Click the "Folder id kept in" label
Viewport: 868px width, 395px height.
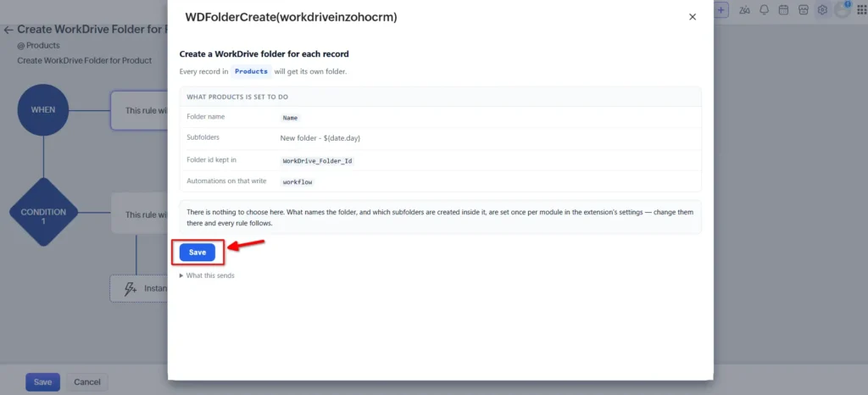[212, 160]
